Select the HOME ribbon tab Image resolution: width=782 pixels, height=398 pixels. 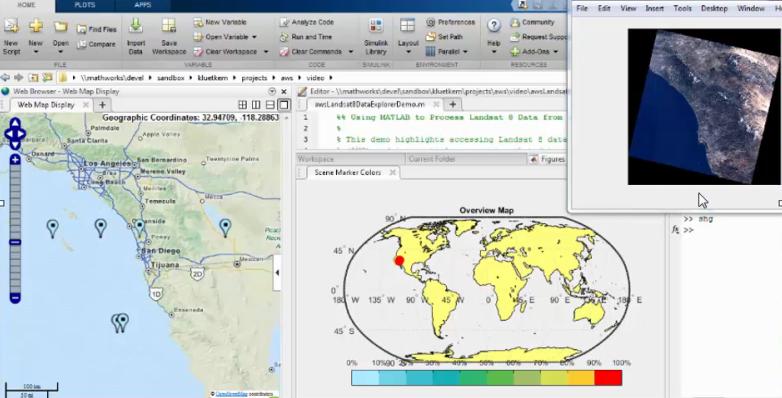(26, 5)
